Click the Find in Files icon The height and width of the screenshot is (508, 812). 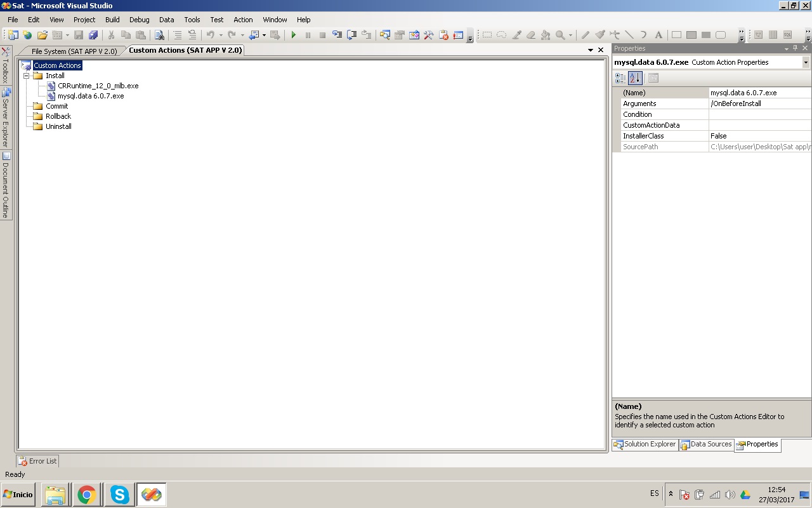[160, 35]
